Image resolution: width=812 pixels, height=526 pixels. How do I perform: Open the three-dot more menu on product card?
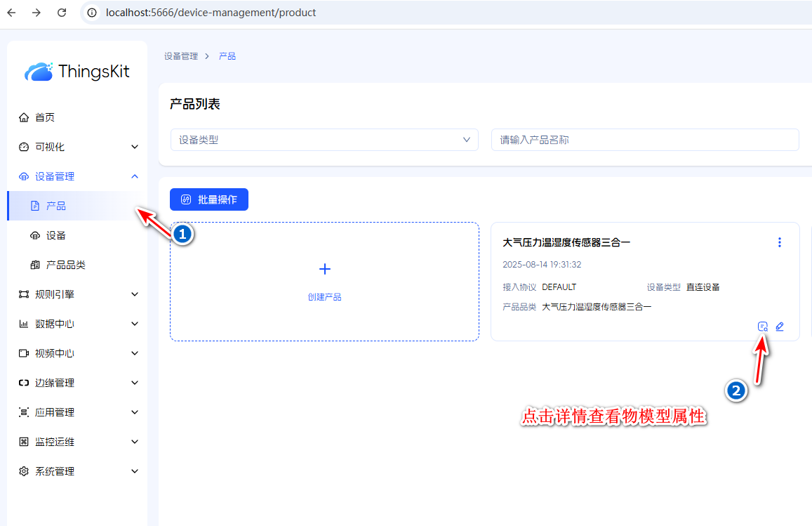tap(779, 242)
